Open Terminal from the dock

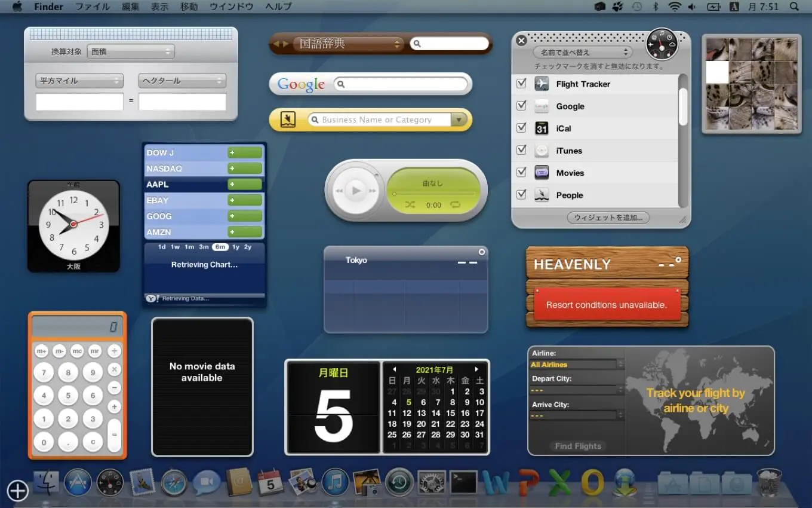(x=463, y=482)
